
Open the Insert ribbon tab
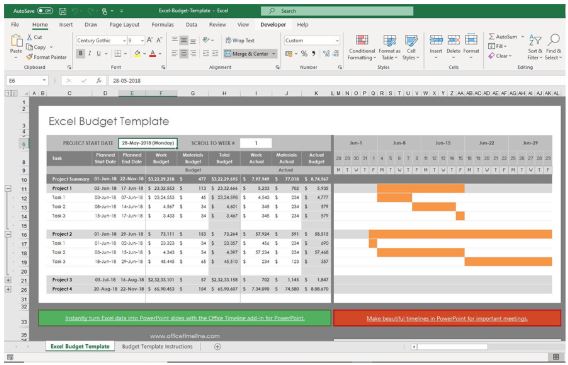(66, 25)
